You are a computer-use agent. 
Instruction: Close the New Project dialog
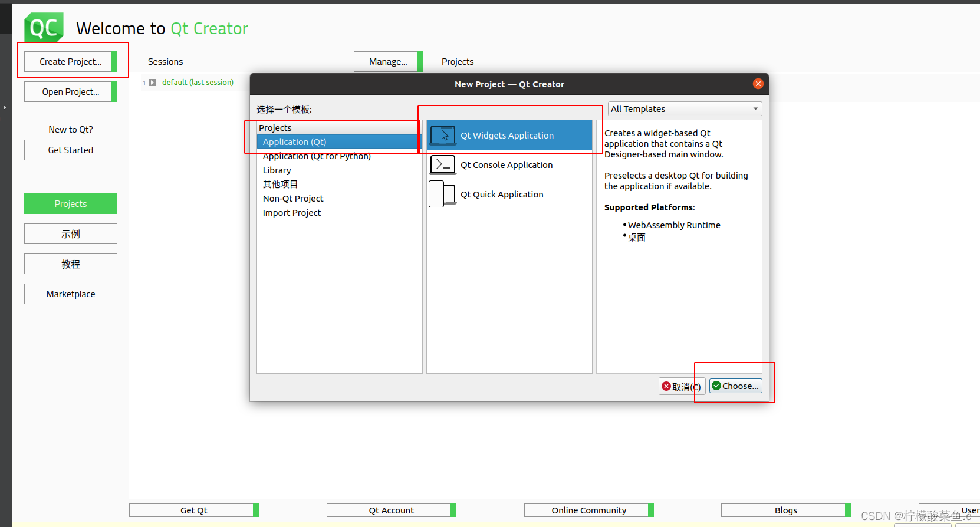pyautogui.click(x=758, y=84)
